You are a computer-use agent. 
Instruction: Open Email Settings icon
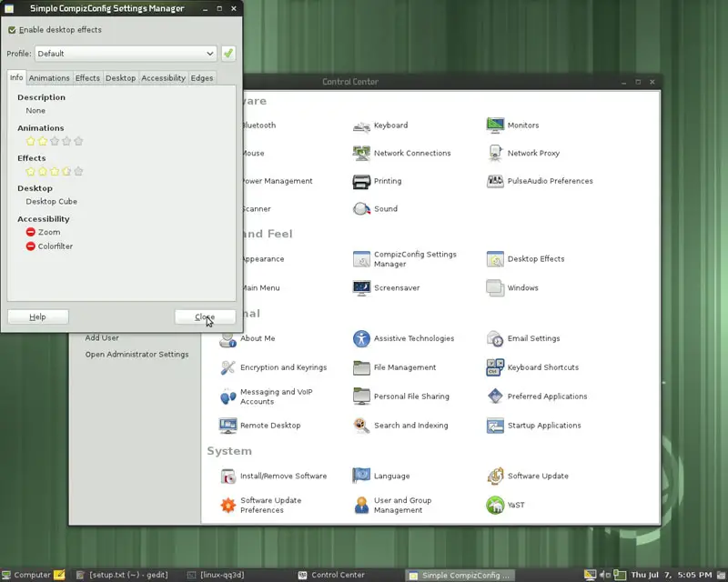point(495,339)
